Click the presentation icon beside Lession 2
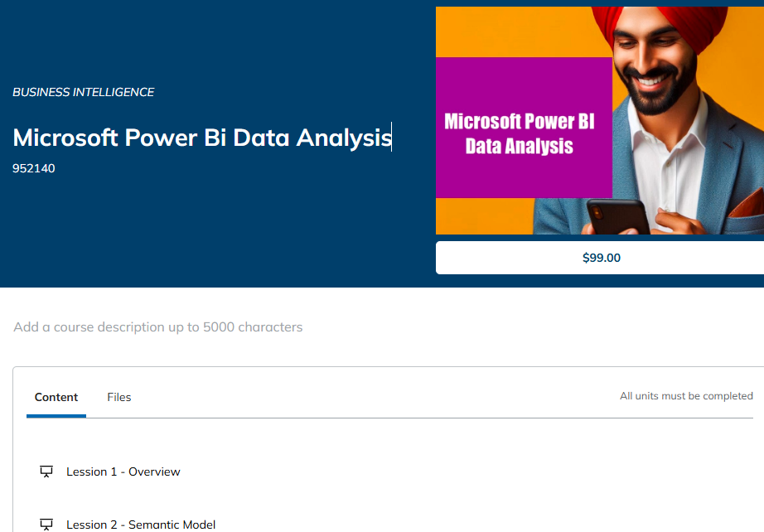 [46, 525]
